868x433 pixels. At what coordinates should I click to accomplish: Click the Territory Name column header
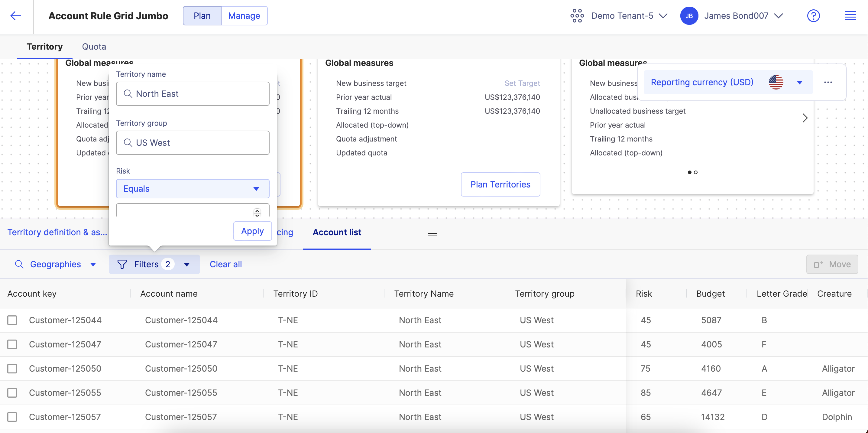[424, 294]
